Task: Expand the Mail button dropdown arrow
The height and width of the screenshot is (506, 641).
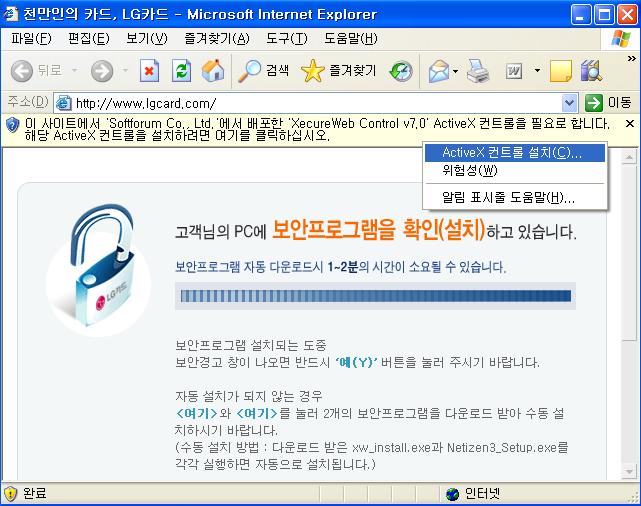Action: tap(456, 71)
